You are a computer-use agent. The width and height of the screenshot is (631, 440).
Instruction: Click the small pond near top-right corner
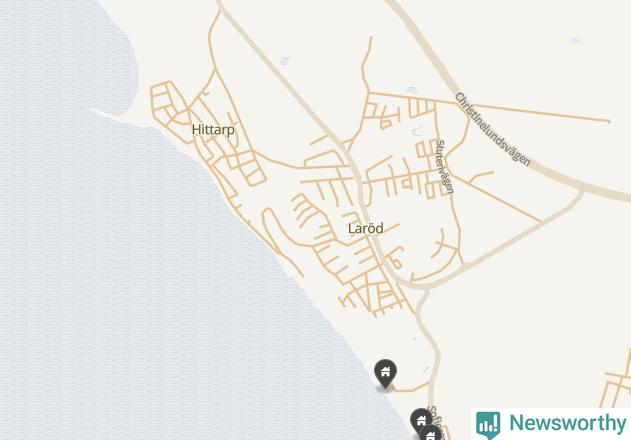pos(575,40)
